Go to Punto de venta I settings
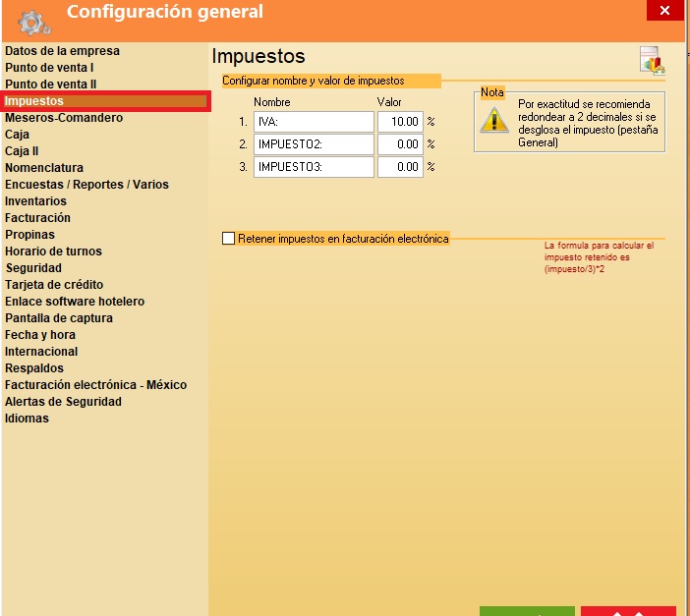The height and width of the screenshot is (616, 690). coord(49,68)
